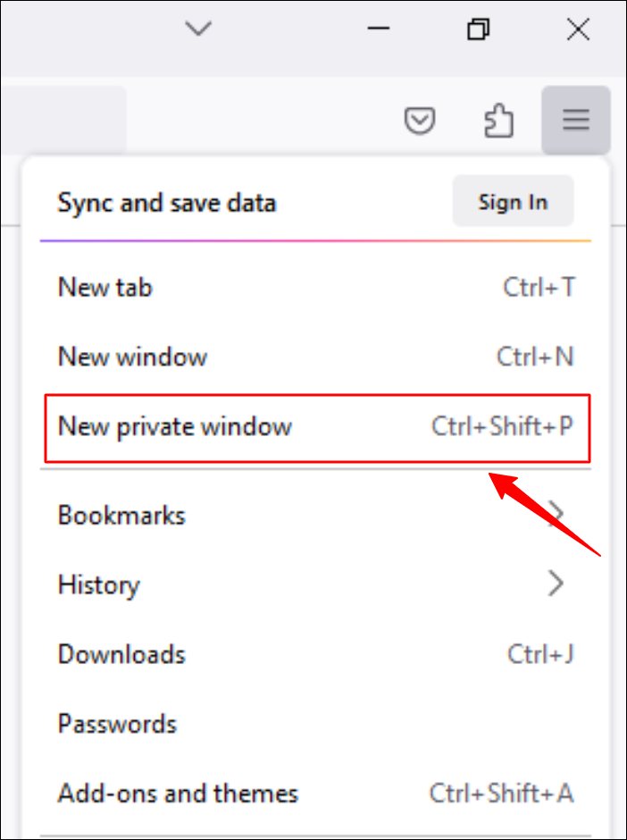Close the Firefox window
Image resolution: width=627 pixels, height=840 pixels.
(578, 29)
